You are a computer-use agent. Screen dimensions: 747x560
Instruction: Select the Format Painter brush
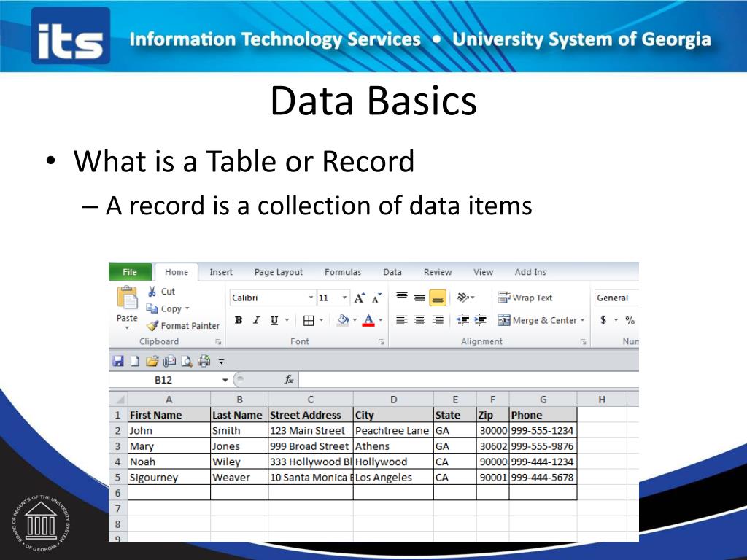[152, 326]
